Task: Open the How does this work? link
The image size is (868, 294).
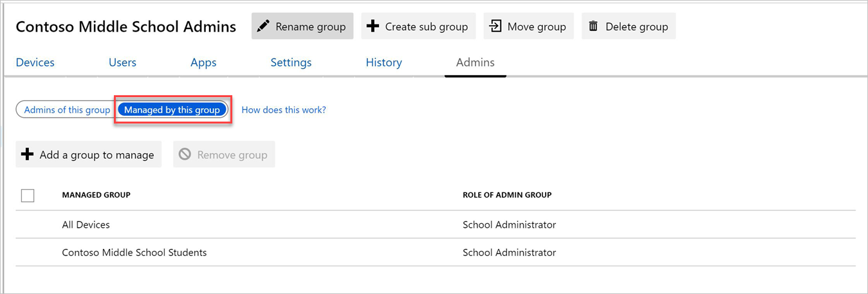Action: click(284, 110)
